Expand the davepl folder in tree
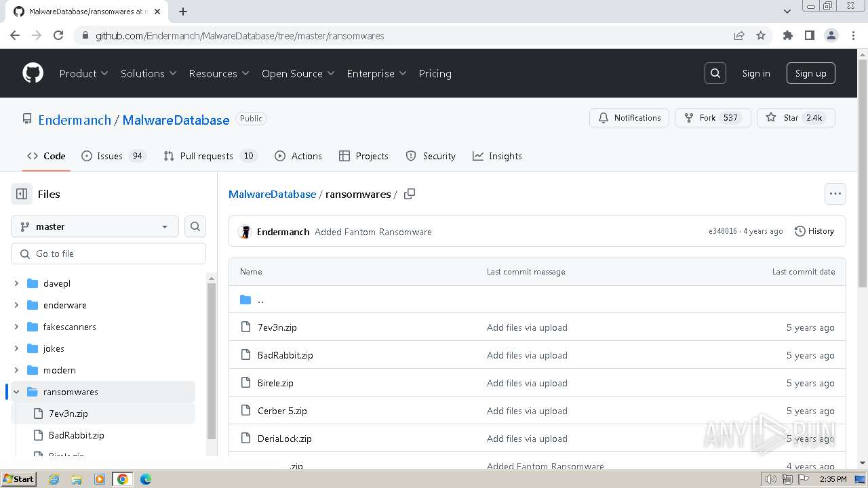Image resolution: width=868 pixels, height=488 pixels. [x=16, y=283]
